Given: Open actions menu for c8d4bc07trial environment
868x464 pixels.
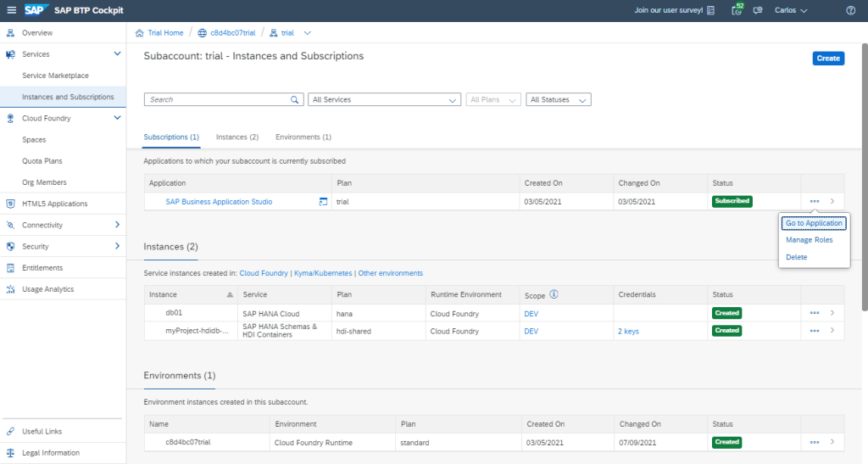Looking at the screenshot, I should [815, 443].
